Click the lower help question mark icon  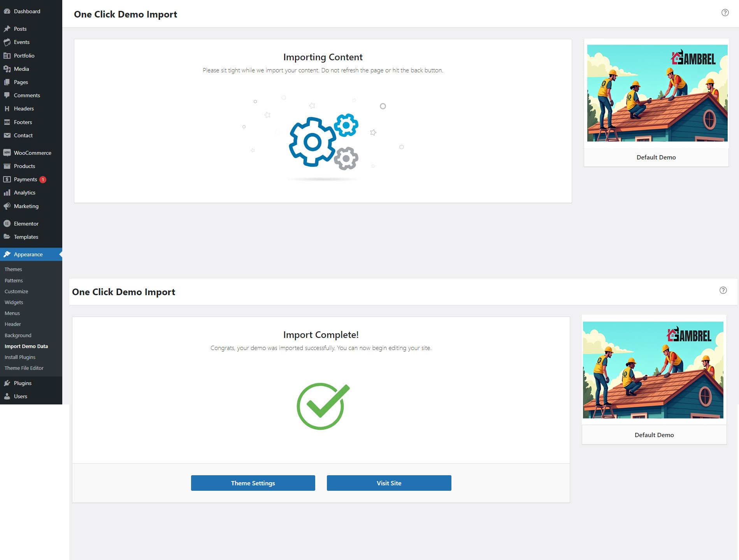click(723, 290)
